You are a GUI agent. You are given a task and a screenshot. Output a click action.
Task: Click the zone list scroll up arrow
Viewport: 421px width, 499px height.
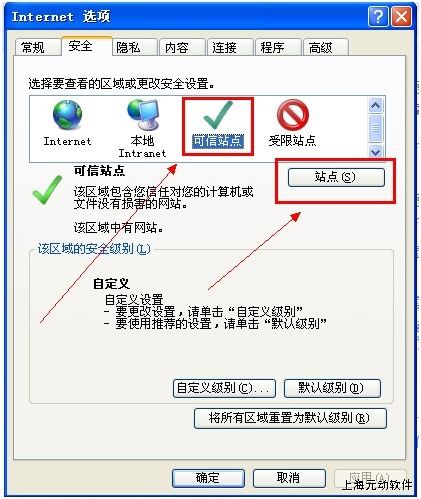375,106
